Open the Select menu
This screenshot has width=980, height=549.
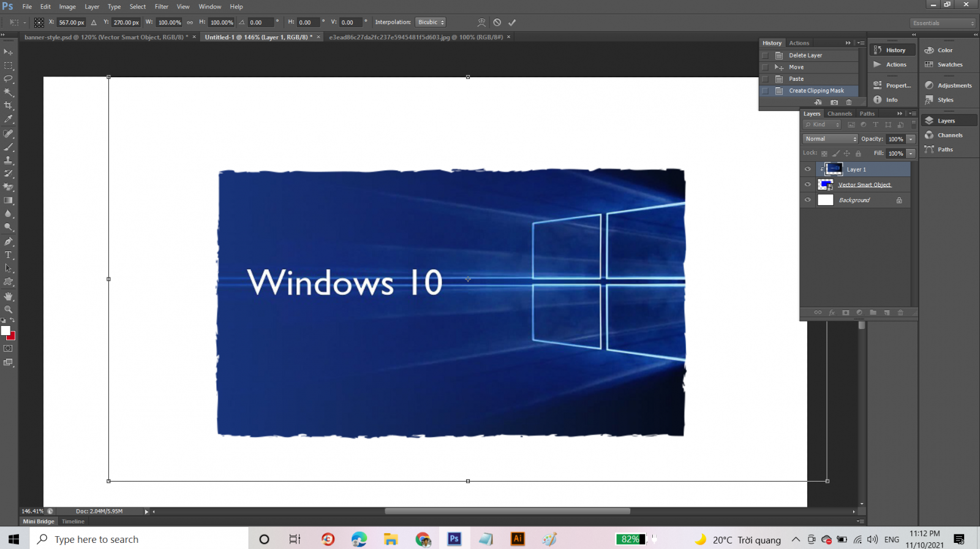138,7
